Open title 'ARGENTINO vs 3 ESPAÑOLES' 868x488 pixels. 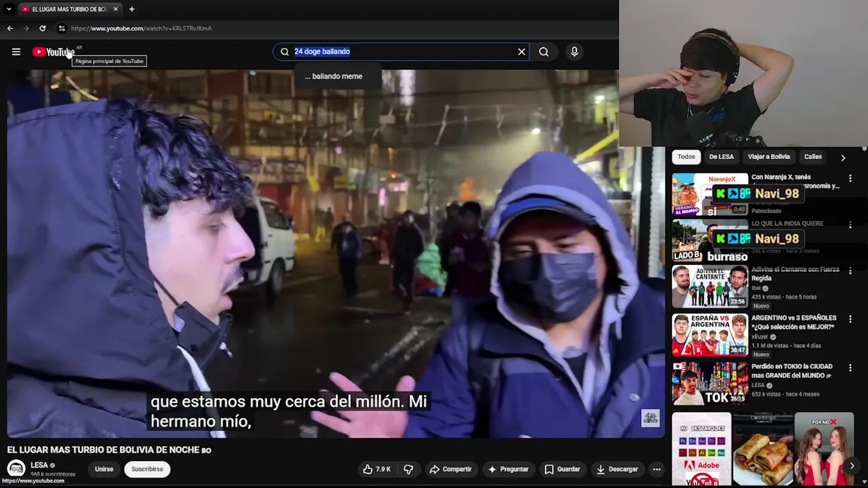coord(794,322)
